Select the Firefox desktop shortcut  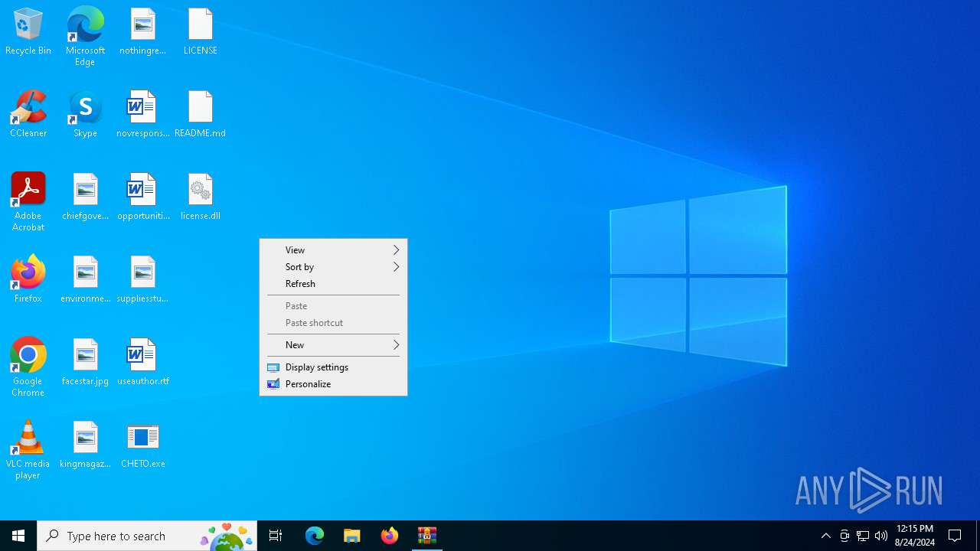[x=28, y=280]
